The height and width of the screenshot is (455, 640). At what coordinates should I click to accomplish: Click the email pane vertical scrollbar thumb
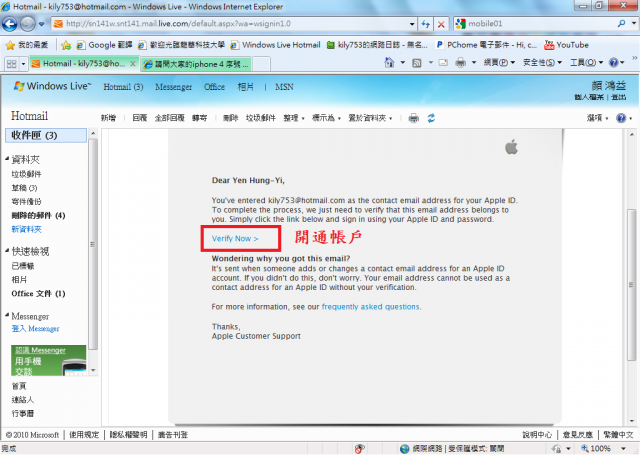coord(632,284)
